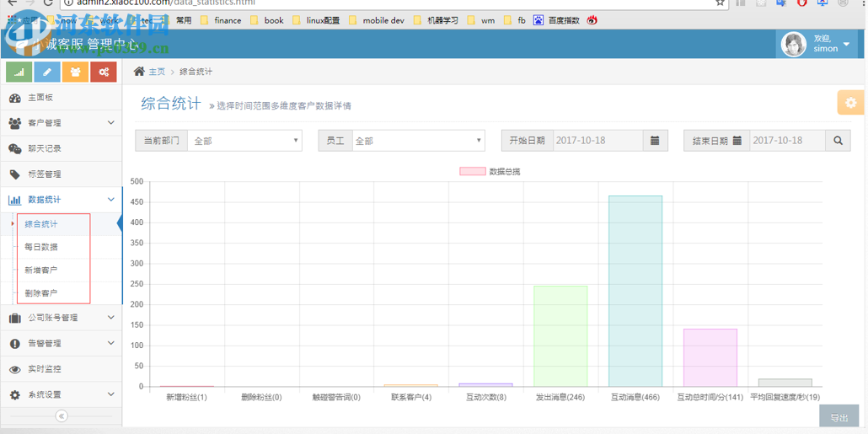Screen dimensions: 868x434
Task: Click the search magnifier button
Action: [x=839, y=141]
